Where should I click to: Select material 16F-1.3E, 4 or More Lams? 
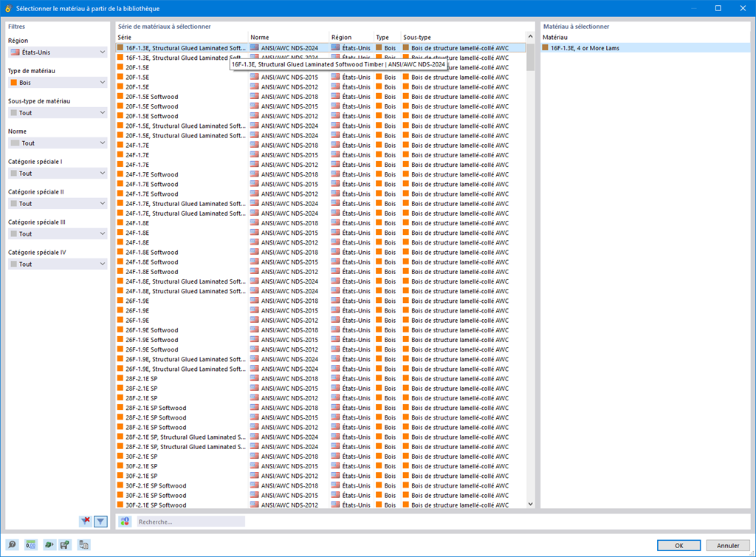(645, 48)
